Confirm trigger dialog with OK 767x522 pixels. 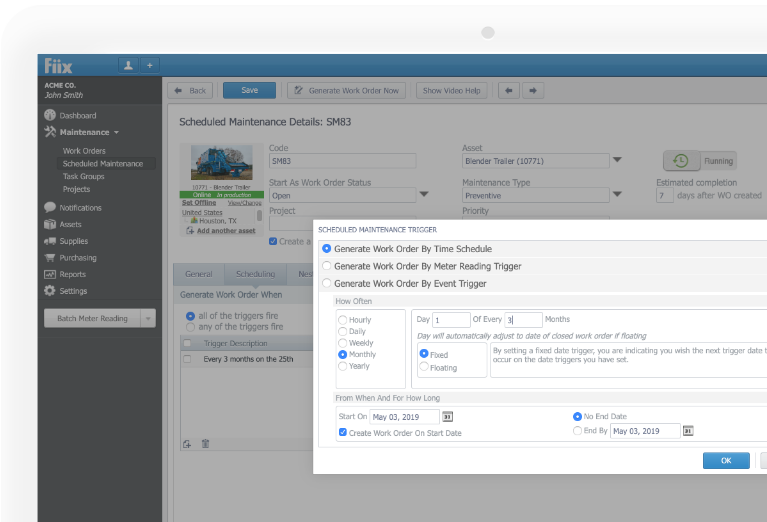coord(726,460)
